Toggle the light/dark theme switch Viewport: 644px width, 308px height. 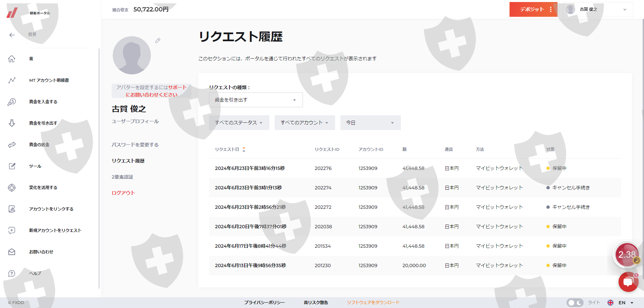[575, 303]
